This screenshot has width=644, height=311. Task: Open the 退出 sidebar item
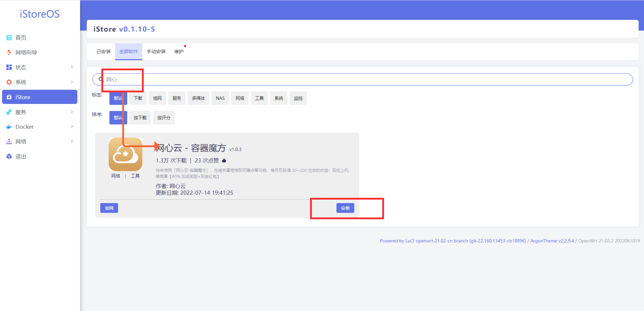(x=40, y=157)
